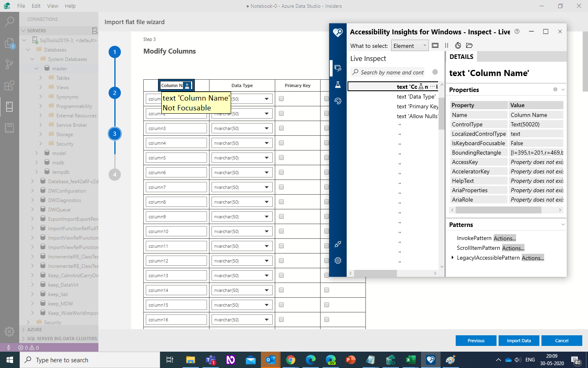
Task: Click the Previous button in the wizard
Action: pos(476,340)
